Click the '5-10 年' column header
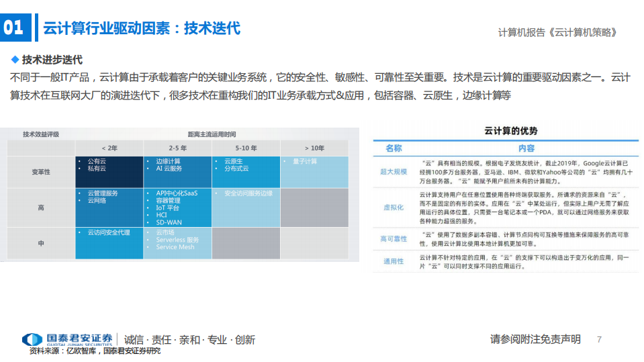 tap(246, 148)
